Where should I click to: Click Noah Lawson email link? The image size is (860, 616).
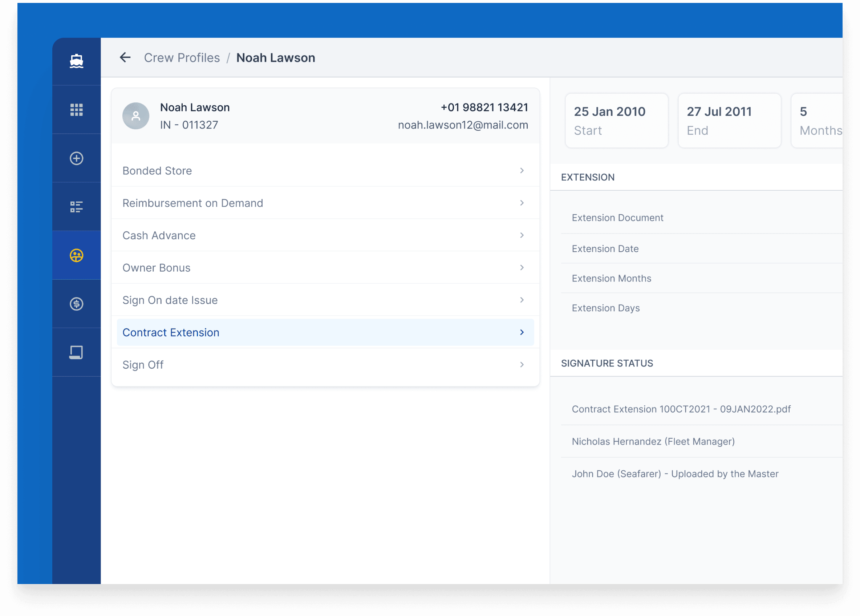(x=462, y=125)
